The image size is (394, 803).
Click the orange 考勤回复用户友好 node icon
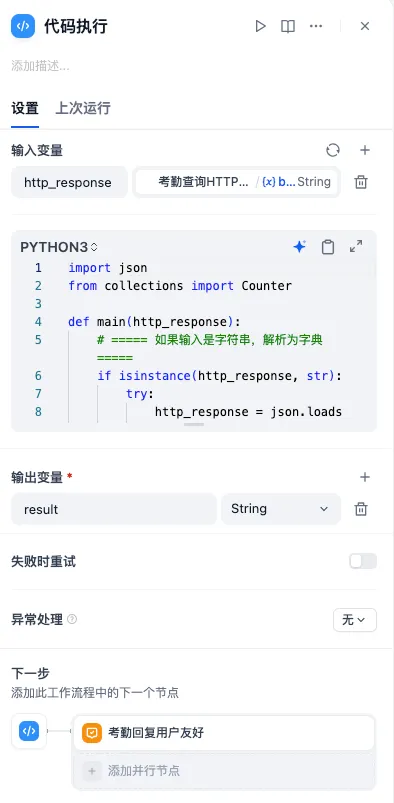(x=92, y=733)
